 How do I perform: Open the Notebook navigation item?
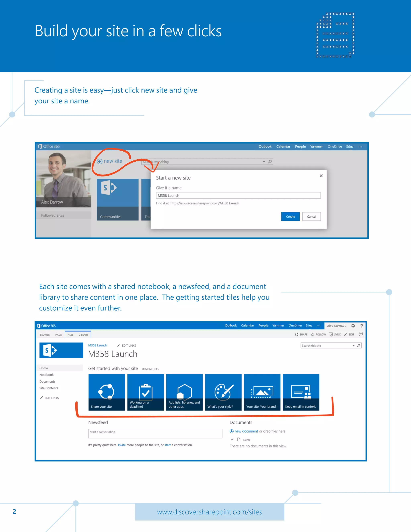tap(47, 375)
